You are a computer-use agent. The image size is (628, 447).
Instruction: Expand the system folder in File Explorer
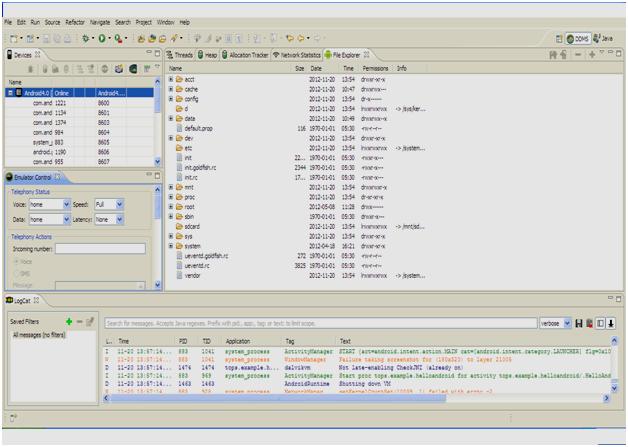point(171,246)
